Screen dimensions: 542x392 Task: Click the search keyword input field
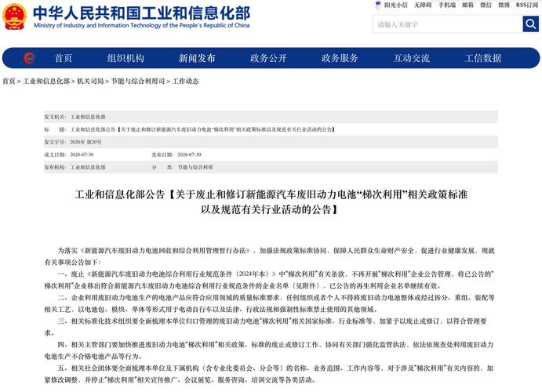click(x=448, y=24)
